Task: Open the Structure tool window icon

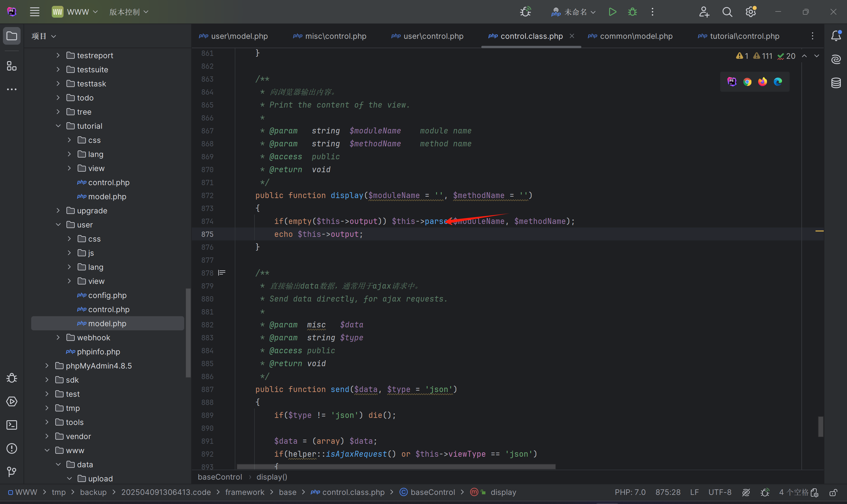Action: click(x=11, y=66)
